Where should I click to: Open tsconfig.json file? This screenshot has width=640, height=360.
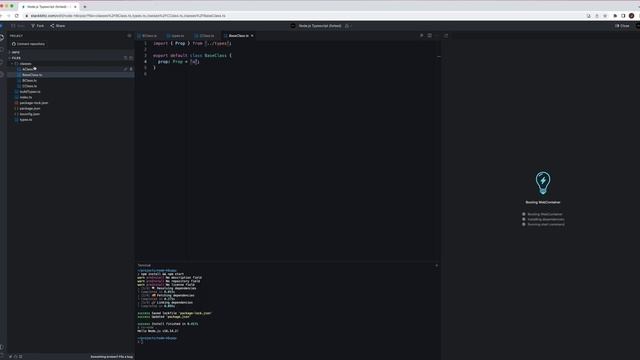point(70,114)
